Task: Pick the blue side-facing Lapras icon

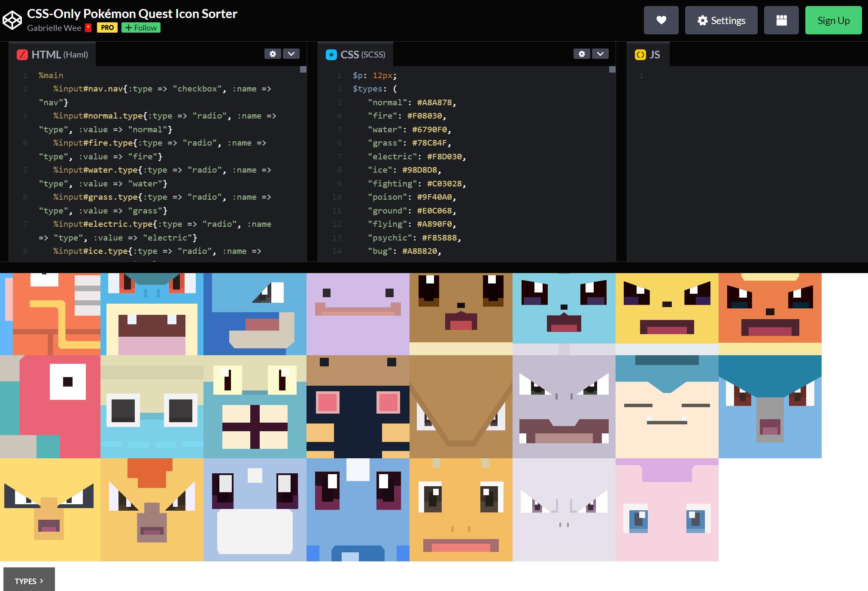Action: [x=255, y=314]
